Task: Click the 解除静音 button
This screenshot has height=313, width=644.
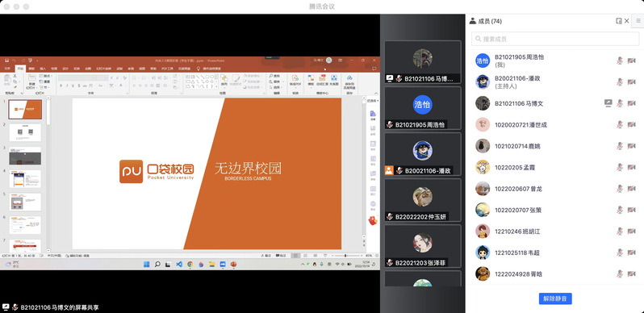Action: pyautogui.click(x=555, y=298)
